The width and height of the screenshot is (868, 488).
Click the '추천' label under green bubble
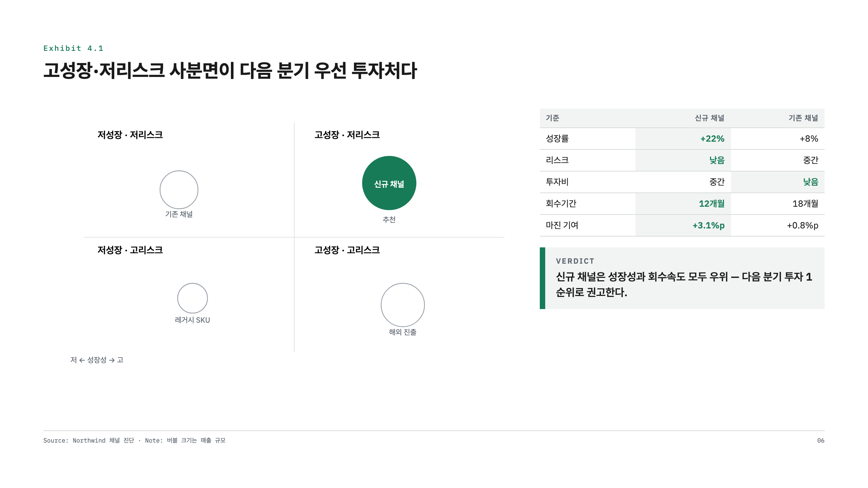coord(389,220)
